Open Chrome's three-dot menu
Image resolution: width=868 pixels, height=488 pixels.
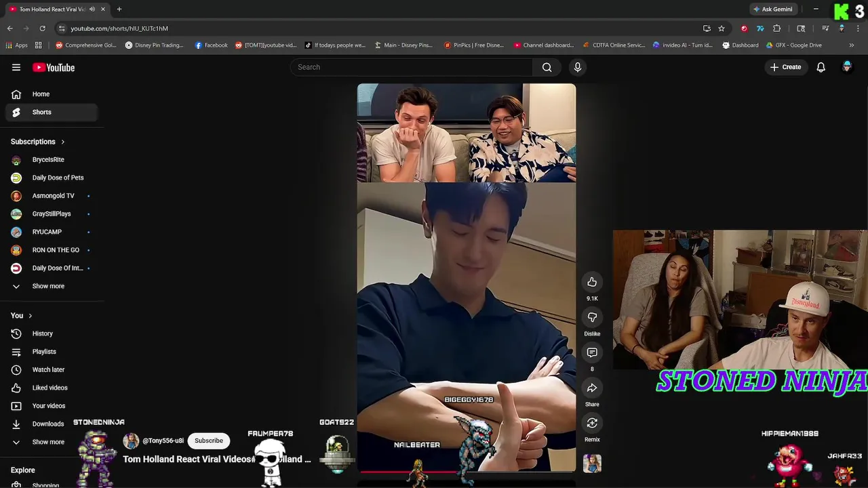pos(858,28)
